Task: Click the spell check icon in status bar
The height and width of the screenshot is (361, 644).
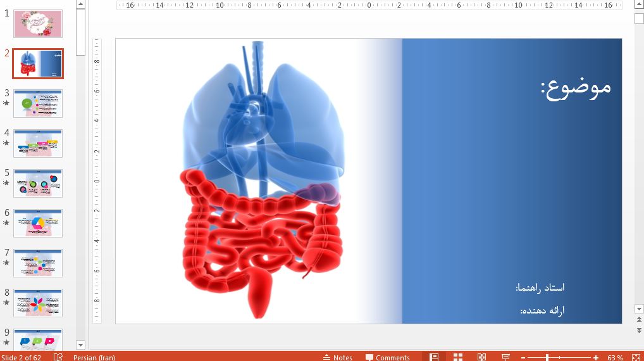Action: (x=58, y=357)
